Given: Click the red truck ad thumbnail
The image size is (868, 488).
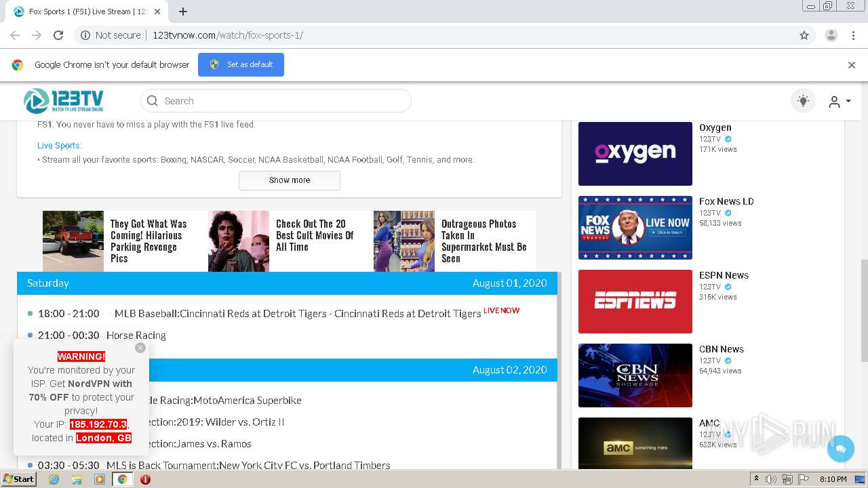Looking at the screenshot, I should tap(73, 241).
